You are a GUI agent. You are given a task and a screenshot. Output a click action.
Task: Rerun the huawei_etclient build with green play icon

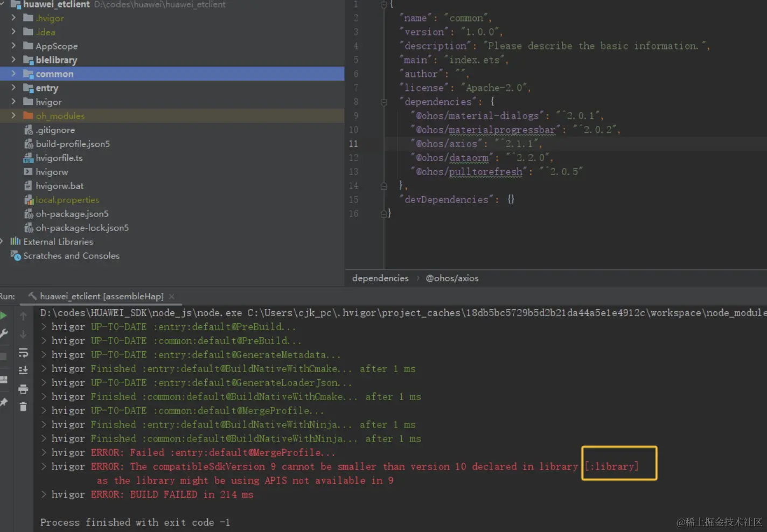[3, 316]
